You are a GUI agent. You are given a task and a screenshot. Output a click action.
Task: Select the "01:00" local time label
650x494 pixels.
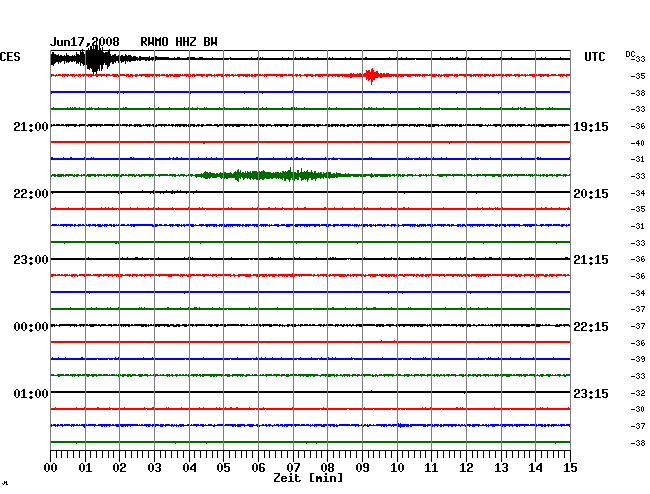click(x=31, y=393)
